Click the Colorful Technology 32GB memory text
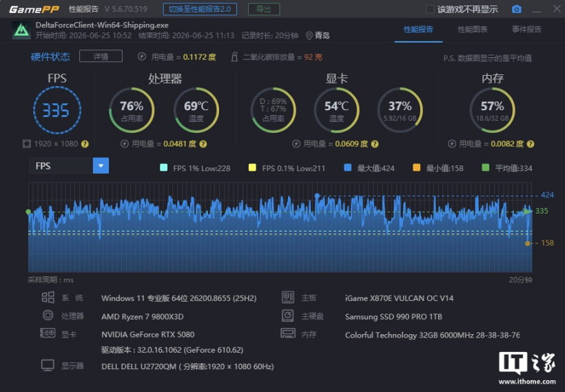Screen dimensions: 565x392 click(x=433, y=335)
